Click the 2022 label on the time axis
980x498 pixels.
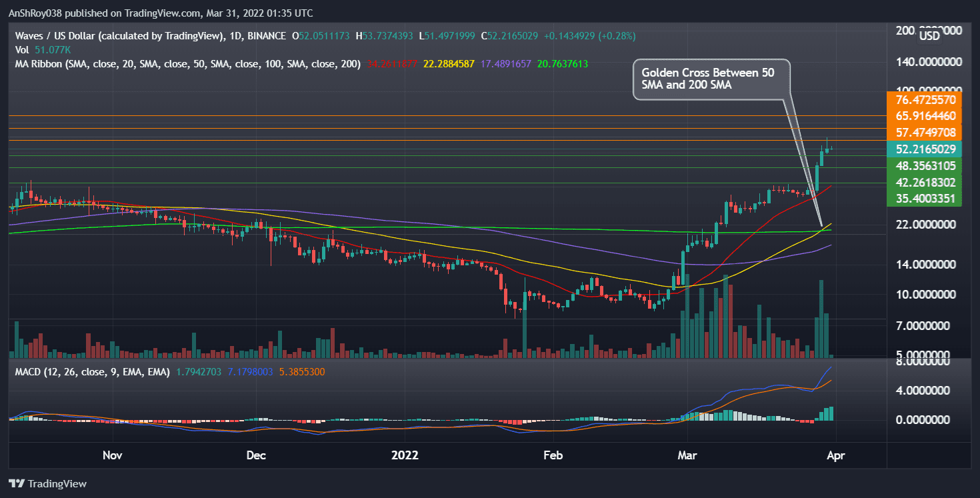pos(405,455)
